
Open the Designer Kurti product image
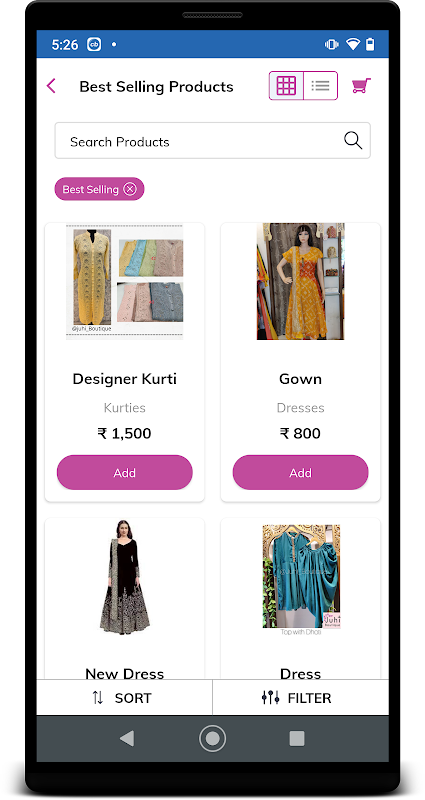(124, 281)
